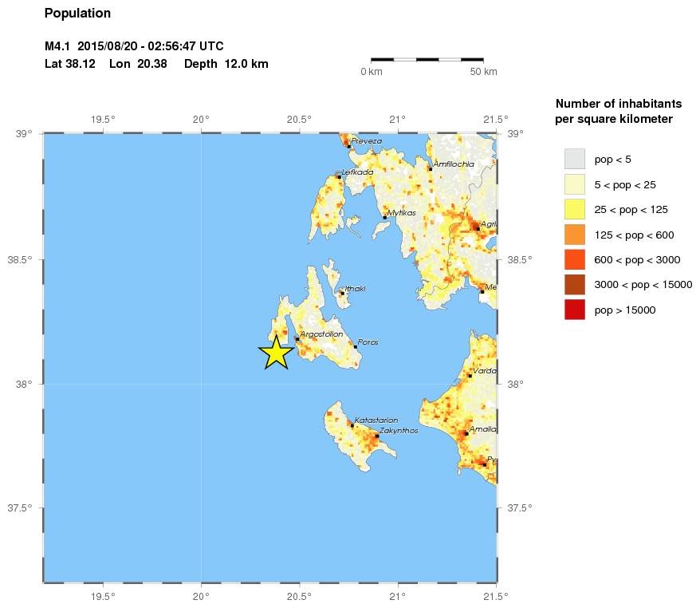700x608 pixels.
Task: Select the 'M4.1 2015/08/20 - 02:56:47 UTC' event line
Action: pos(134,46)
